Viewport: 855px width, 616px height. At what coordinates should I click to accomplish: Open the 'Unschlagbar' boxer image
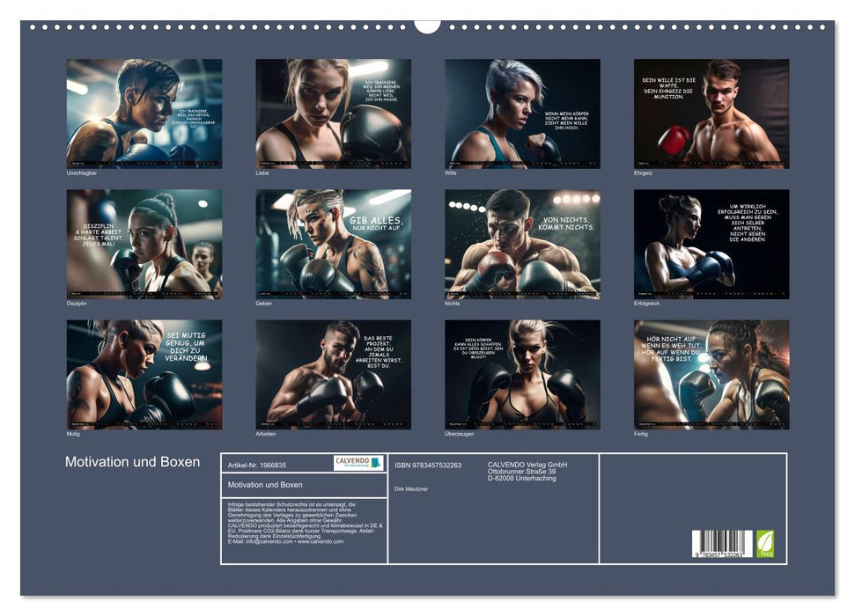point(144,114)
